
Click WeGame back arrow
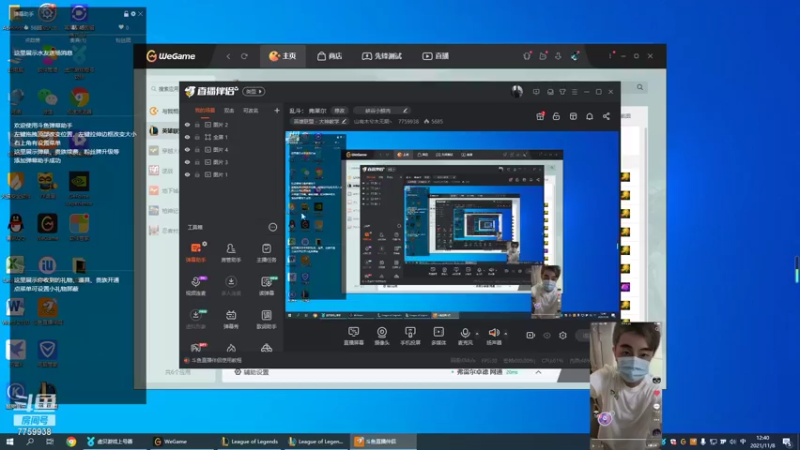(228, 56)
